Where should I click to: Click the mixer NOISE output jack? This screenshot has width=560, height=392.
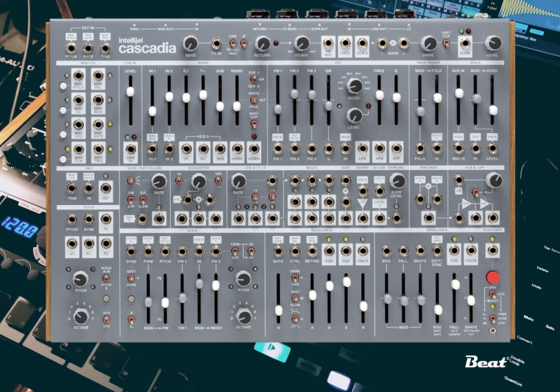click(x=237, y=149)
